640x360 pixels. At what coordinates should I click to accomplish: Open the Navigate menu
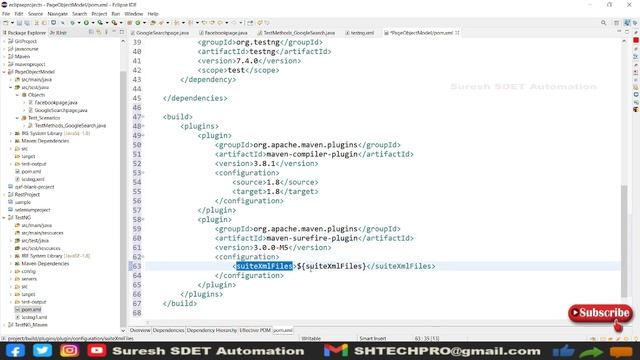tap(58, 14)
